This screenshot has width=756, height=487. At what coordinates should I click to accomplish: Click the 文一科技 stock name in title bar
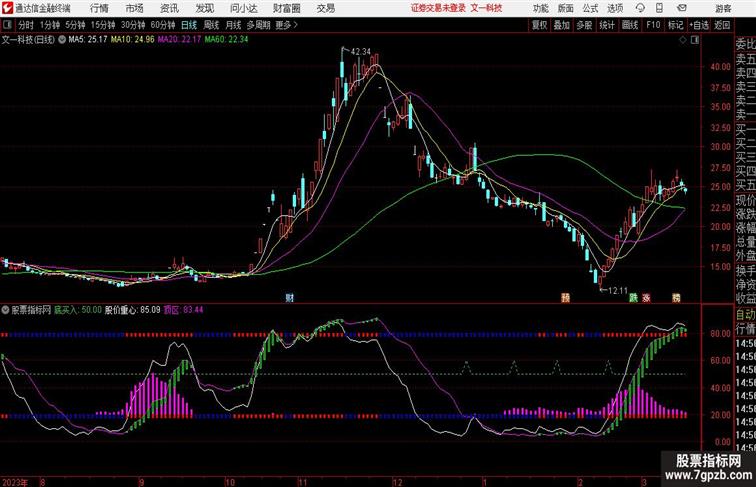coord(486,8)
